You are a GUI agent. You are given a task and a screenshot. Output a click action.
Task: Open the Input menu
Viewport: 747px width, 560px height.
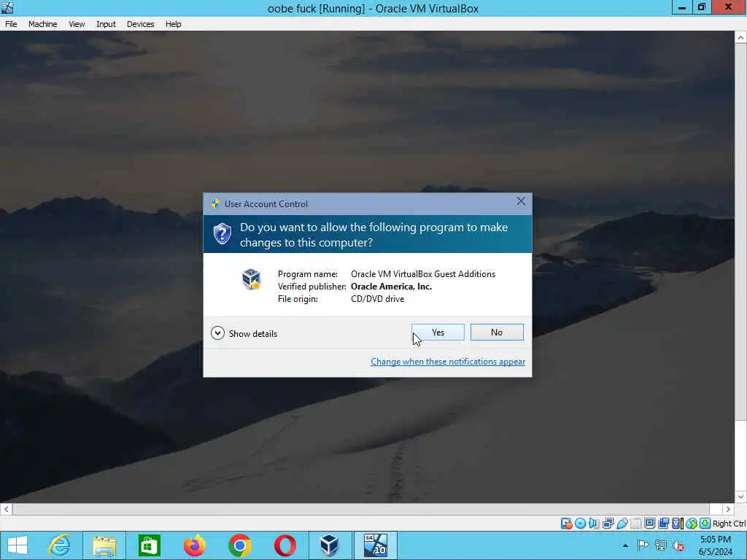click(x=106, y=24)
